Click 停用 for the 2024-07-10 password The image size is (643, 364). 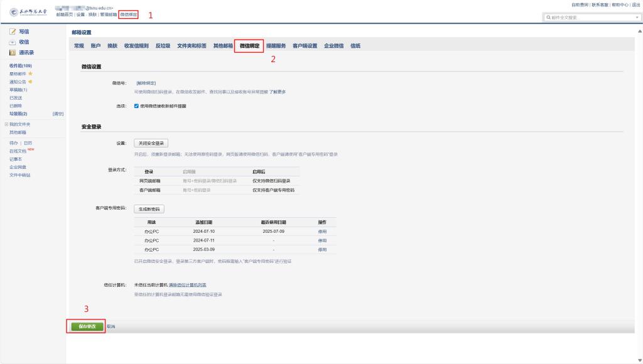point(322,232)
